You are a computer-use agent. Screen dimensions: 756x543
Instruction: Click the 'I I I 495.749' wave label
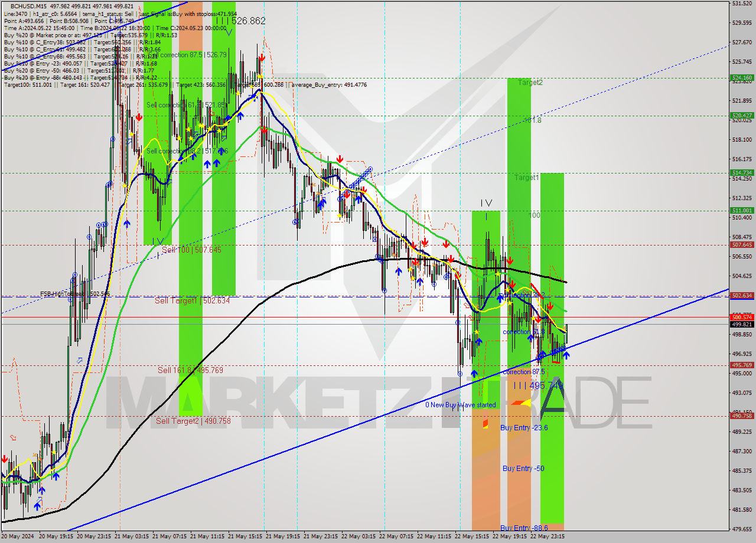tap(538, 385)
